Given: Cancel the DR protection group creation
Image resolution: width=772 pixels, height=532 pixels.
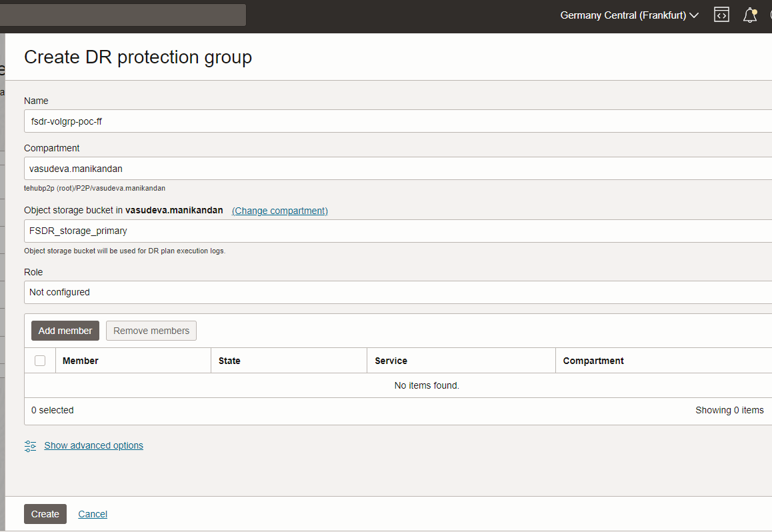Looking at the screenshot, I should coord(93,514).
